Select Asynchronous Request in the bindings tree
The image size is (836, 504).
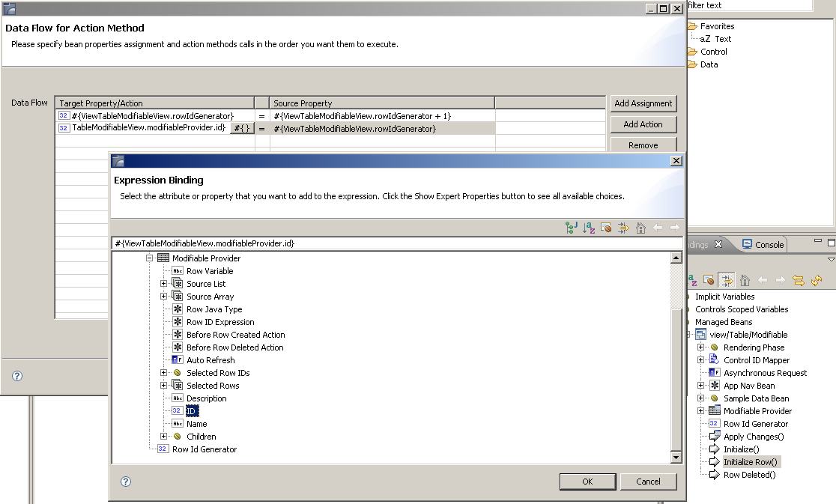[765, 373]
